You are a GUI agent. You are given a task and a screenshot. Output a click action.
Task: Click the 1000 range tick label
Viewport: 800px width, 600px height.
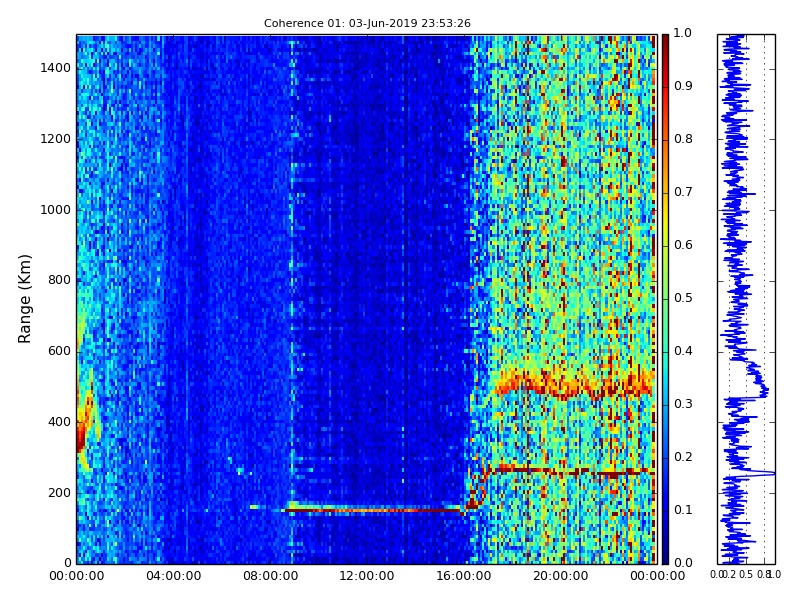[56, 210]
